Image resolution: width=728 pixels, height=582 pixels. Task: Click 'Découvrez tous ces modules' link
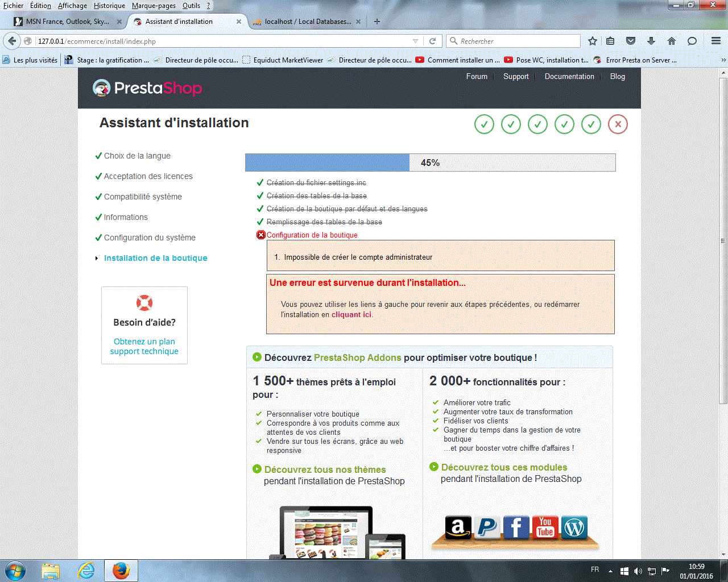point(504,467)
